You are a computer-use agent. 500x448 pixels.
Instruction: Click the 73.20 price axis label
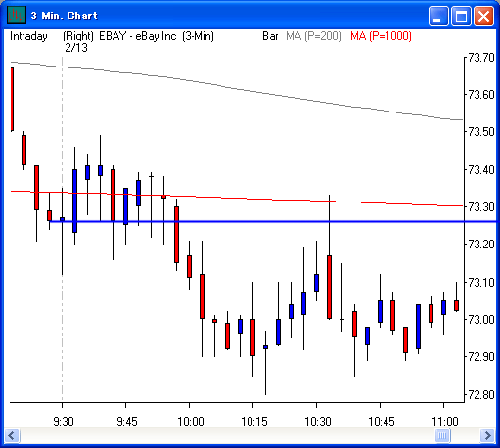point(481,245)
